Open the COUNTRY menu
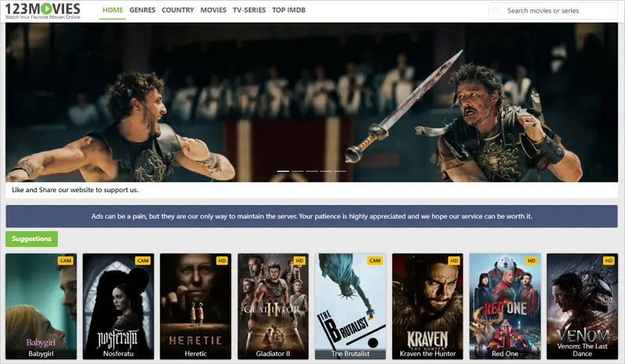This screenshot has height=364, width=625. click(x=177, y=10)
